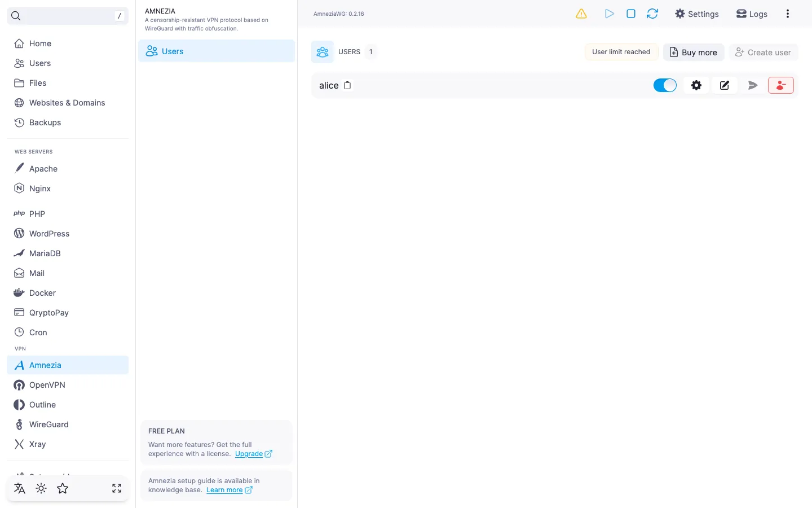The image size is (812, 508).
Task: Click the Upgrade license link
Action: click(254, 454)
